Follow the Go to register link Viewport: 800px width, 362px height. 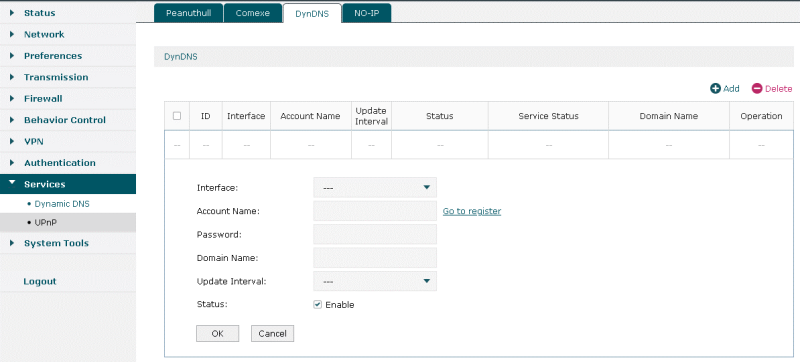coord(472,211)
